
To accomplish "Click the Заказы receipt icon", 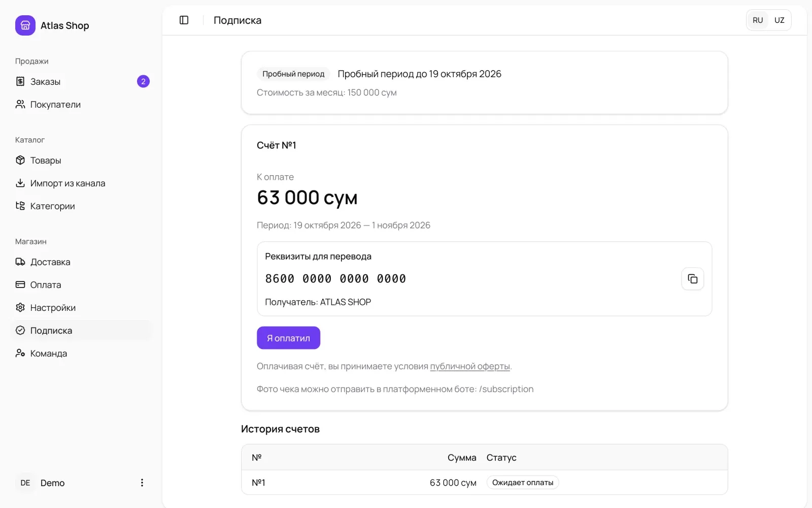I will (20, 81).
